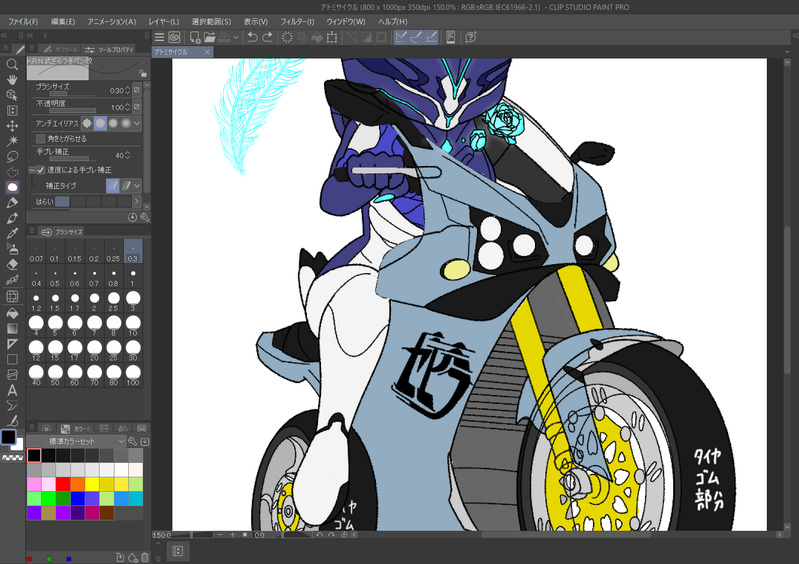This screenshot has height=564, width=799.
Task: Pick the red color swatch
Action: click(x=63, y=484)
